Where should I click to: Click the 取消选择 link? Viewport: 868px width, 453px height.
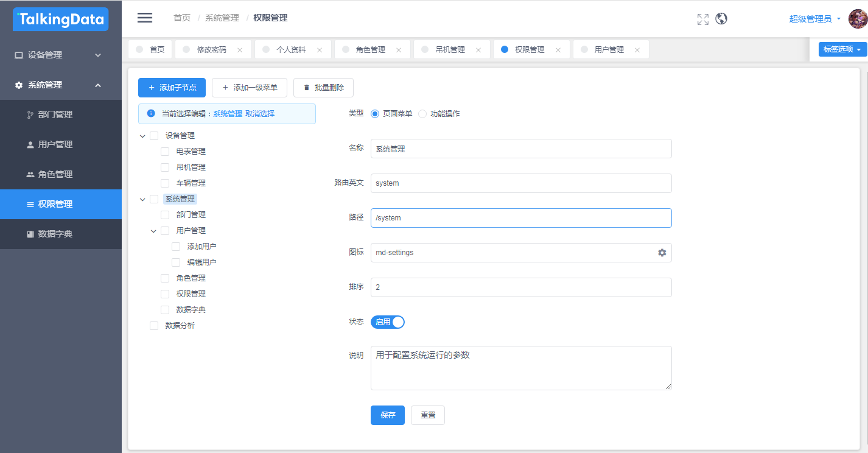260,114
